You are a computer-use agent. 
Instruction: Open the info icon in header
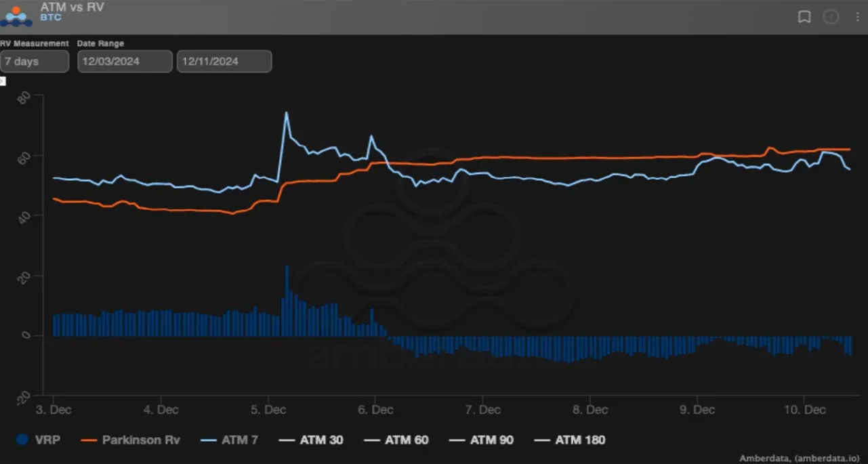coord(831,17)
